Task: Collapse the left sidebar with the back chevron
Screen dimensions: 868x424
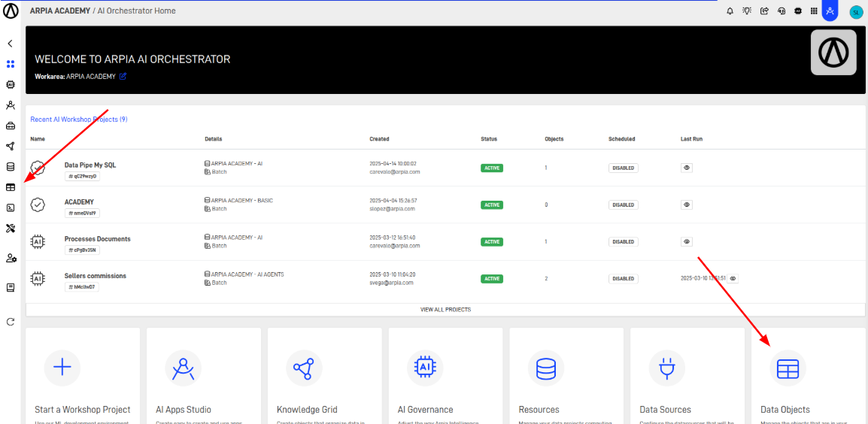Action: 10,43
